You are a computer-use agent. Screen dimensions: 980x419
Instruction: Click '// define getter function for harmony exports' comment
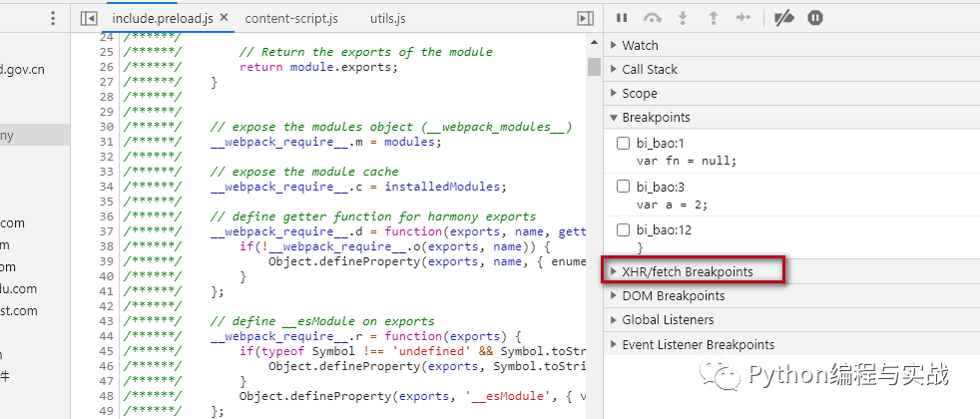(373, 216)
